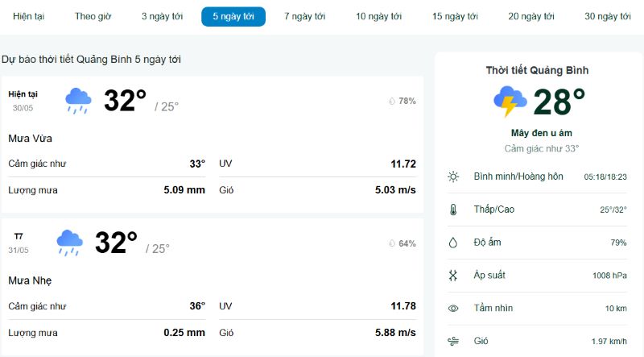
Task: Click the thunderstorm cloud icon in sidebar
Action: click(510, 102)
